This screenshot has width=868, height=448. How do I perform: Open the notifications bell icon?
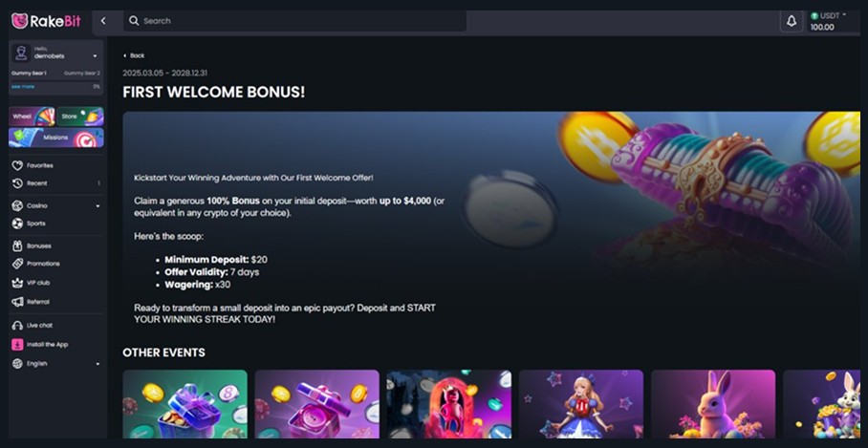(x=792, y=21)
